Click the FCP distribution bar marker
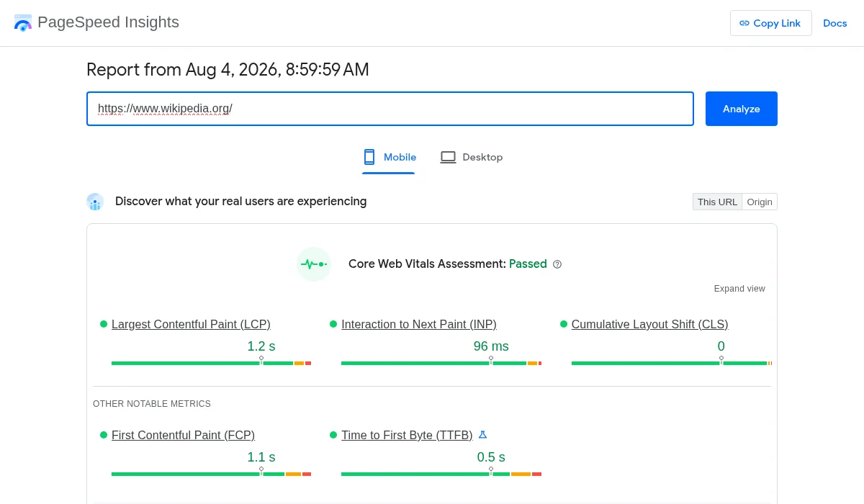The width and height of the screenshot is (864, 504). click(x=261, y=472)
